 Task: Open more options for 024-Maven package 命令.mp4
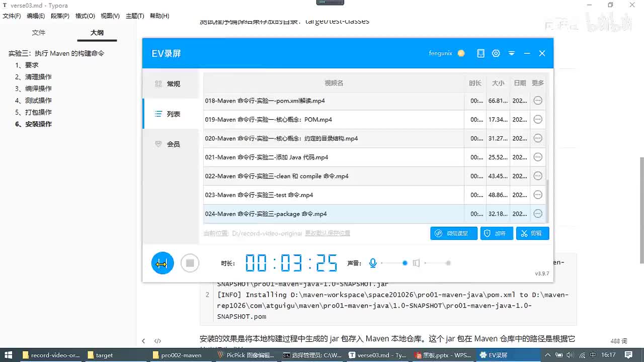pos(538,214)
